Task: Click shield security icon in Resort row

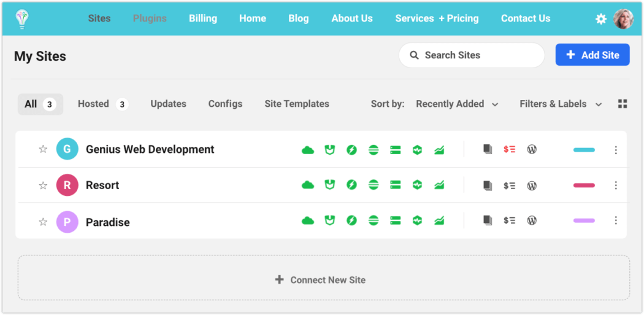Action: pyautogui.click(x=329, y=185)
